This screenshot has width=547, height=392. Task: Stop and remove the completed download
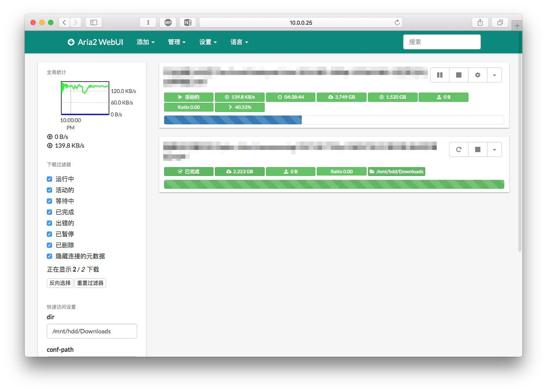477,149
